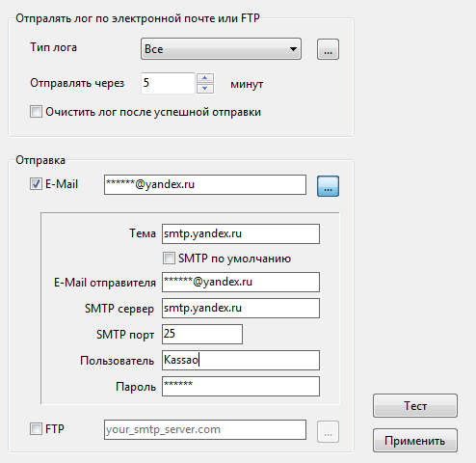Click the 'Тест' button

tap(415, 406)
